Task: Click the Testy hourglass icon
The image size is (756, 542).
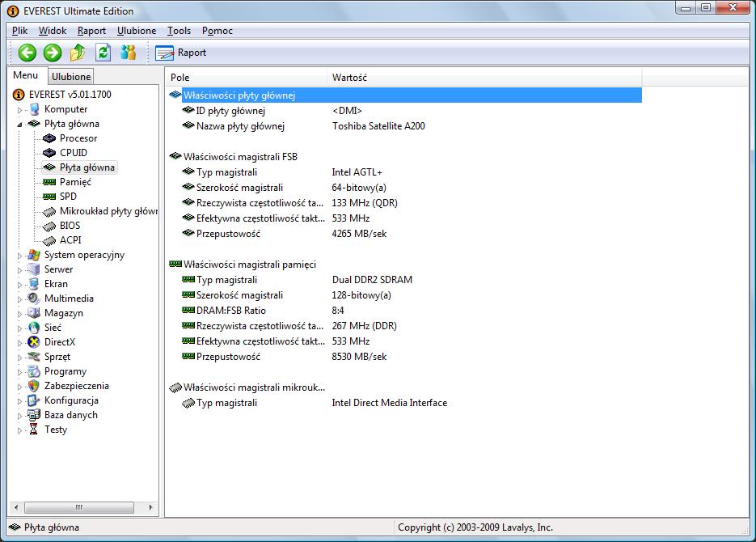Action: 34,430
